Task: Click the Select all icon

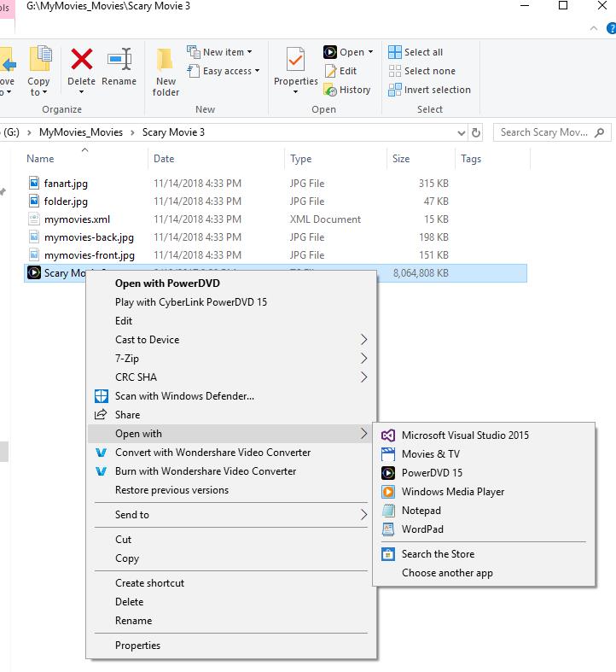Action: (x=394, y=52)
